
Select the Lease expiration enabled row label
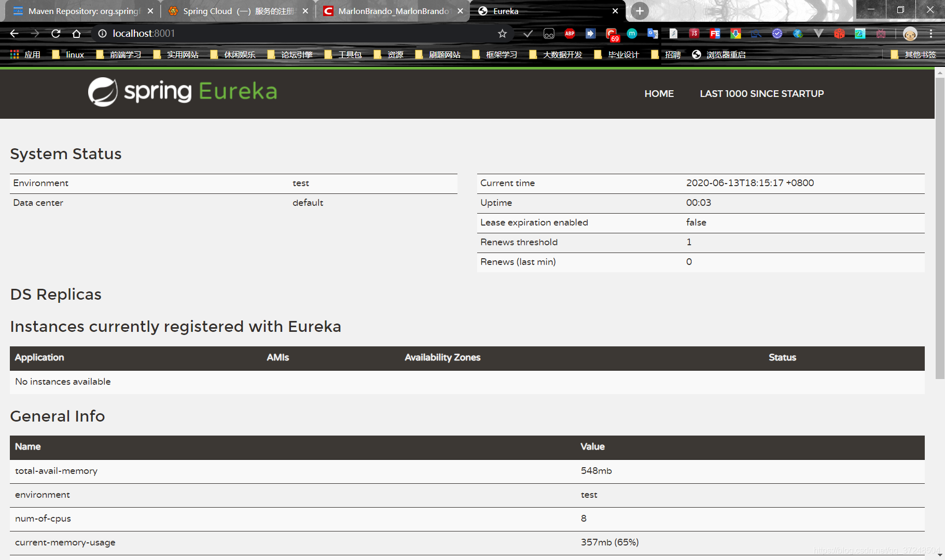534,222
